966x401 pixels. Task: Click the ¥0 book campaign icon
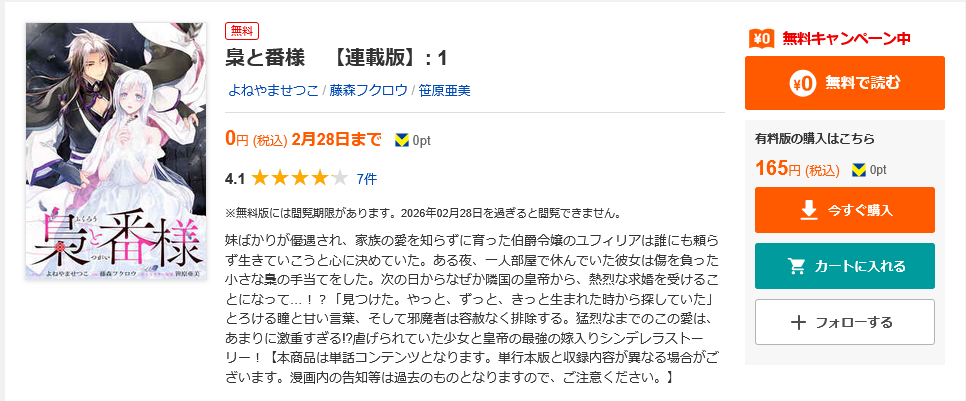761,39
